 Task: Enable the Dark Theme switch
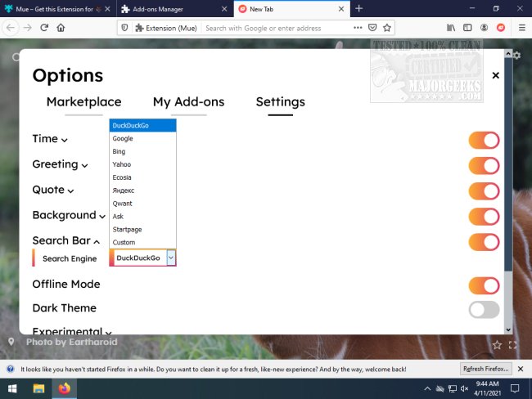pos(484,310)
